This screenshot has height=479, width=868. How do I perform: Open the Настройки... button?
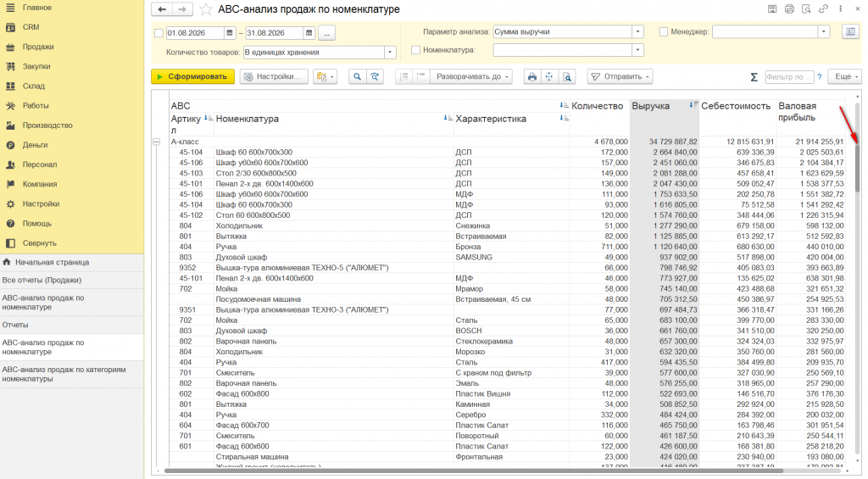[x=274, y=77]
